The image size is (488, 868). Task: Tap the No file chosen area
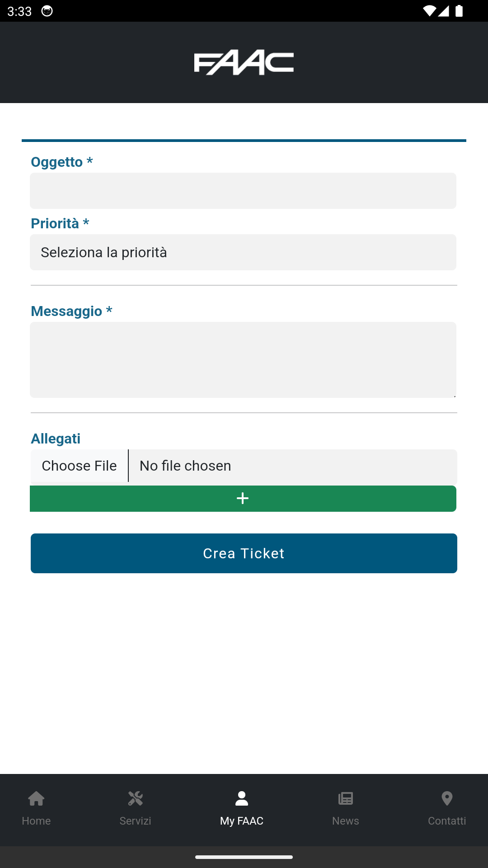click(x=293, y=466)
